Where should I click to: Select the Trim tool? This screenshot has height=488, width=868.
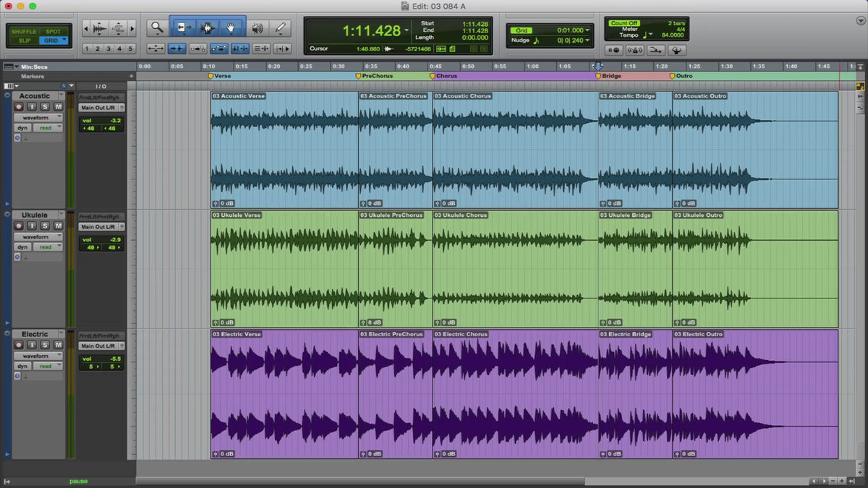click(x=183, y=28)
